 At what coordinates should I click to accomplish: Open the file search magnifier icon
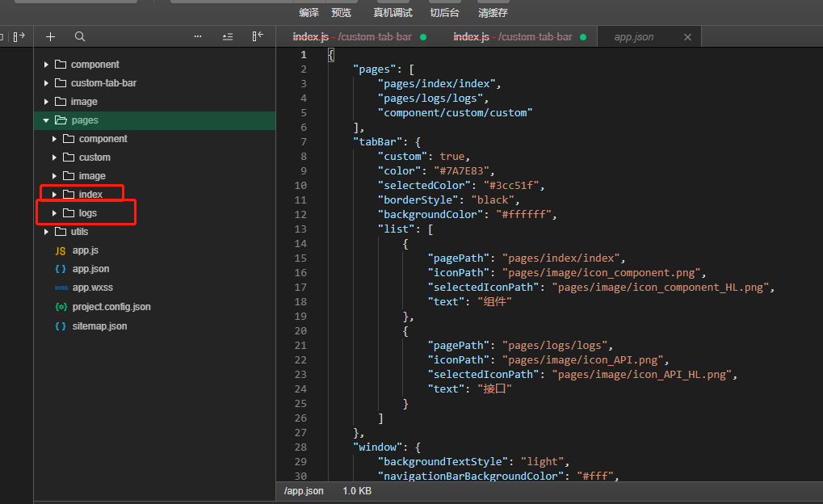pyautogui.click(x=80, y=37)
